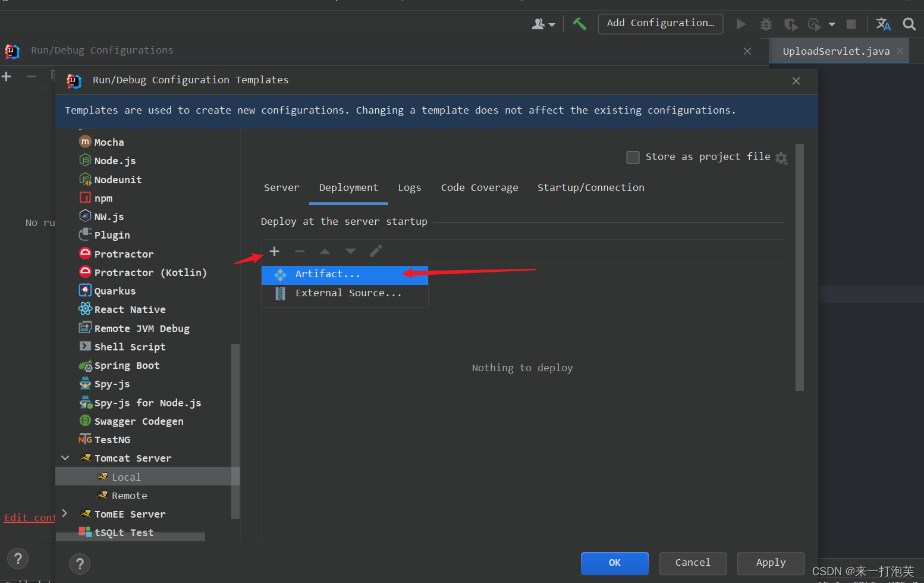
Task: Open the Logs tab
Action: point(410,188)
